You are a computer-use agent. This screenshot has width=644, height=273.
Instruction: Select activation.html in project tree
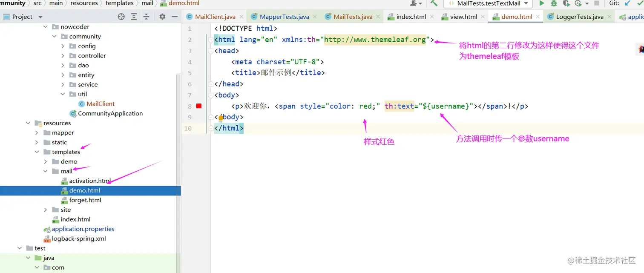[x=86, y=181]
